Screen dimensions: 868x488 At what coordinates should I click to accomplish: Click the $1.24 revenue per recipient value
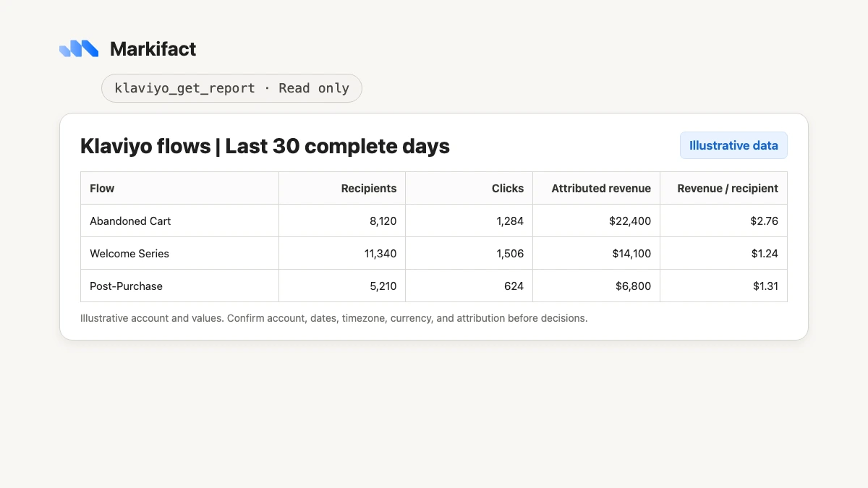pos(764,254)
